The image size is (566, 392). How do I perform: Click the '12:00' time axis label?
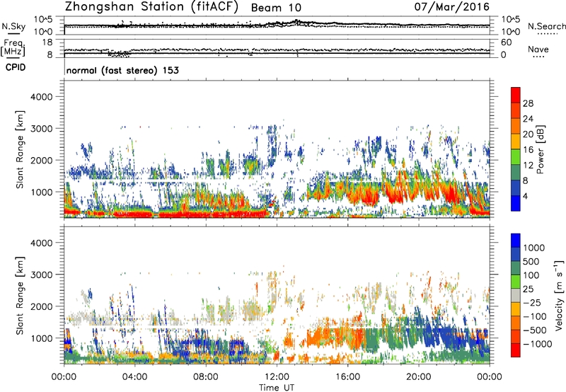pyautogui.click(x=277, y=377)
